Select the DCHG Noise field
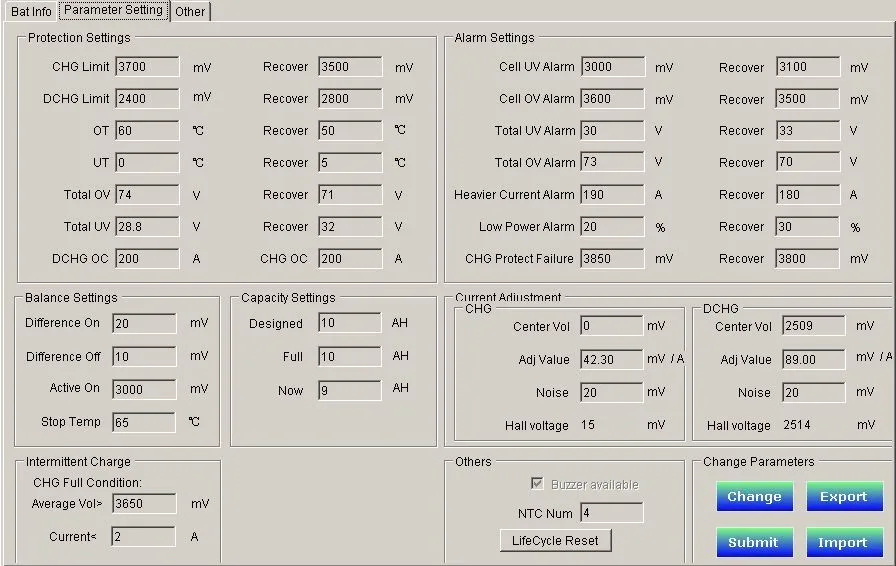 pos(814,392)
